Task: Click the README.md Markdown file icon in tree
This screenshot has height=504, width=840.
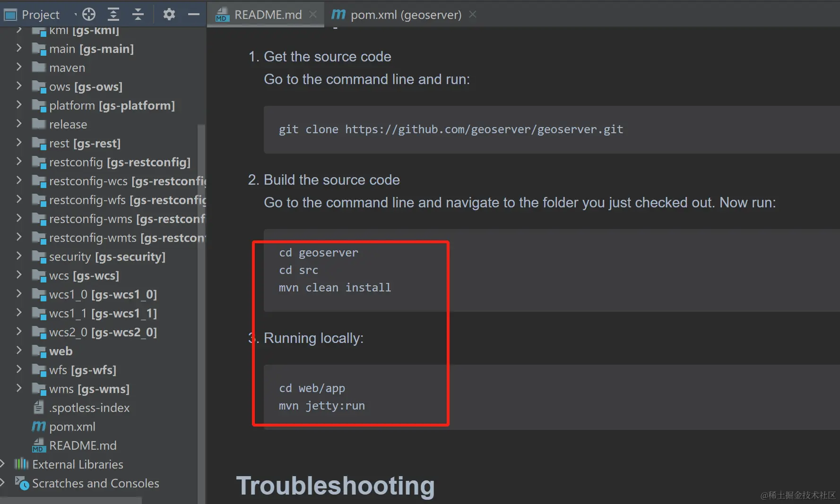Action: point(39,445)
